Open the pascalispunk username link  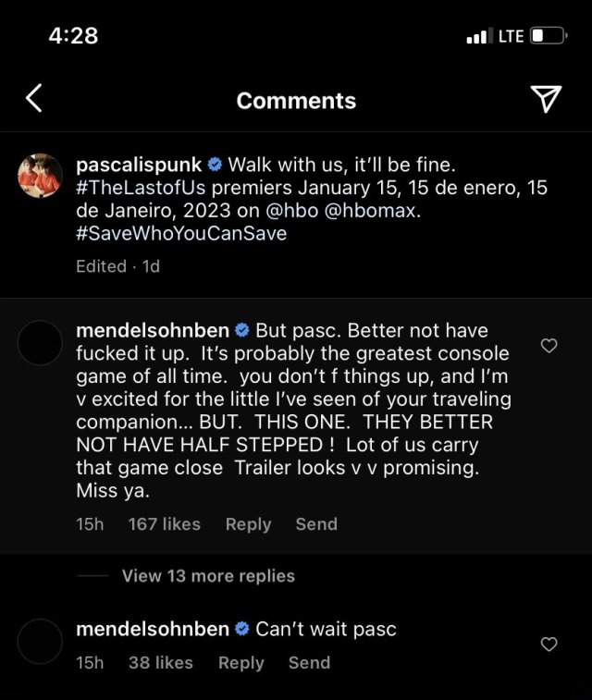tap(138, 166)
